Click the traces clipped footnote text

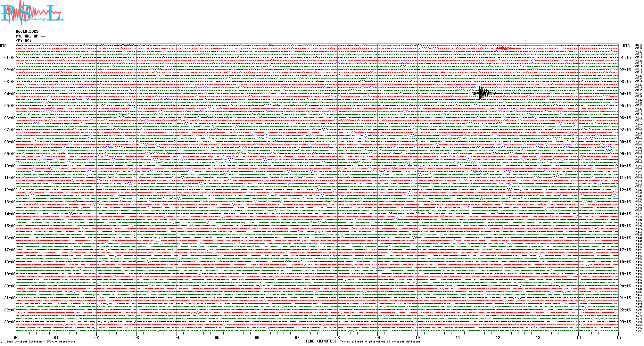coord(380,342)
